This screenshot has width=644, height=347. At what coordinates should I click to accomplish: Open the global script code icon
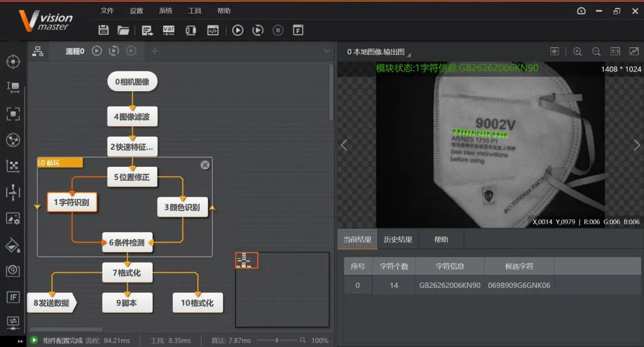pos(213,30)
